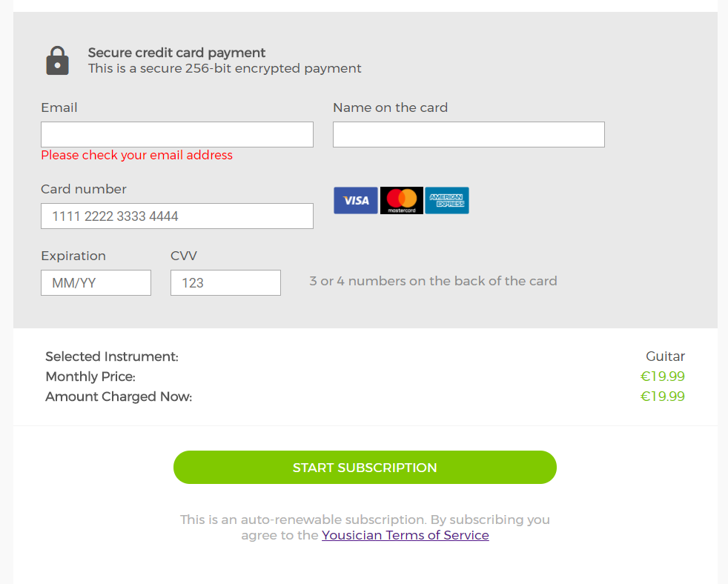This screenshot has height=584, width=728.
Task: Click the Monthly Price label
Action: [90, 376]
